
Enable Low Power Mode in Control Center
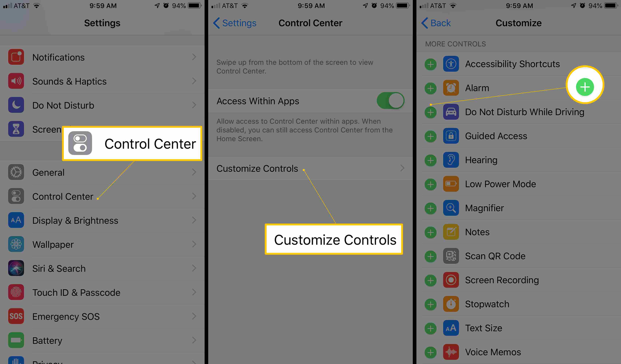[x=431, y=184]
